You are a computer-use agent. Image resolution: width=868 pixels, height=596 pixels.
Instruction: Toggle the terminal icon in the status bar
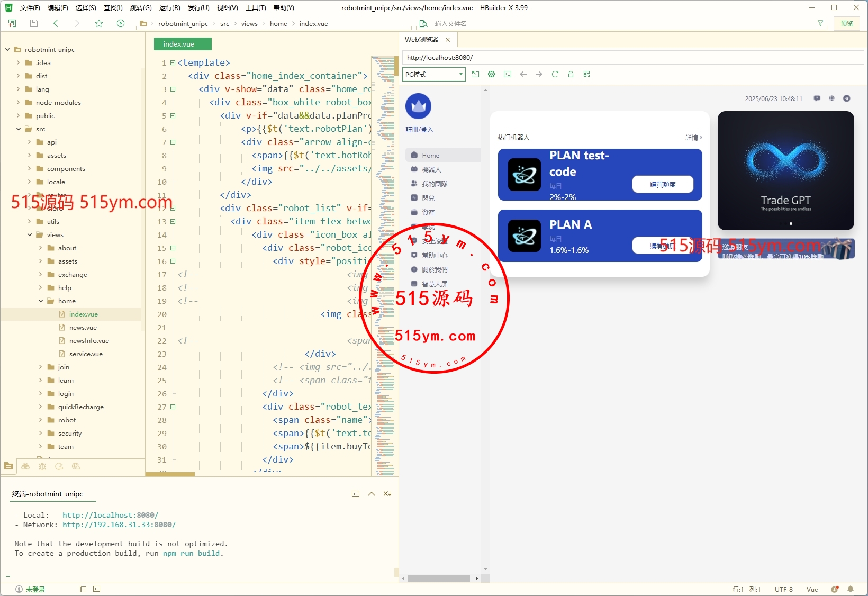[97, 589]
